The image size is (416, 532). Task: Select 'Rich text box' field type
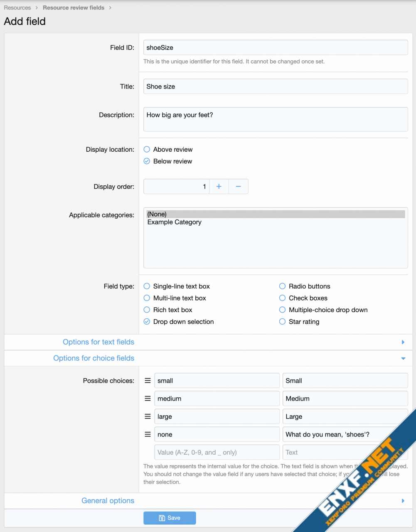click(x=147, y=310)
